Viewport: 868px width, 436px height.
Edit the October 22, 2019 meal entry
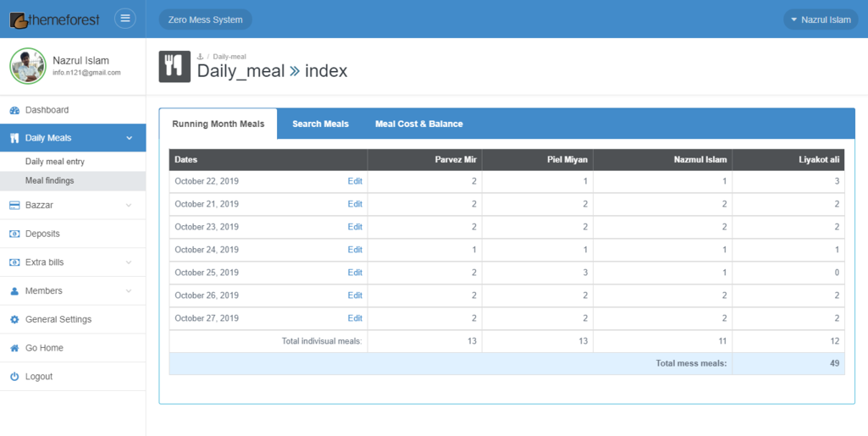point(355,181)
